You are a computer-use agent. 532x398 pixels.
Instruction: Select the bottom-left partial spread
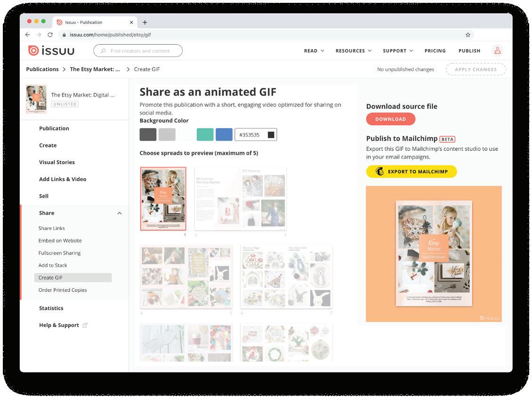pyautogui.click(x=186, y=343)
